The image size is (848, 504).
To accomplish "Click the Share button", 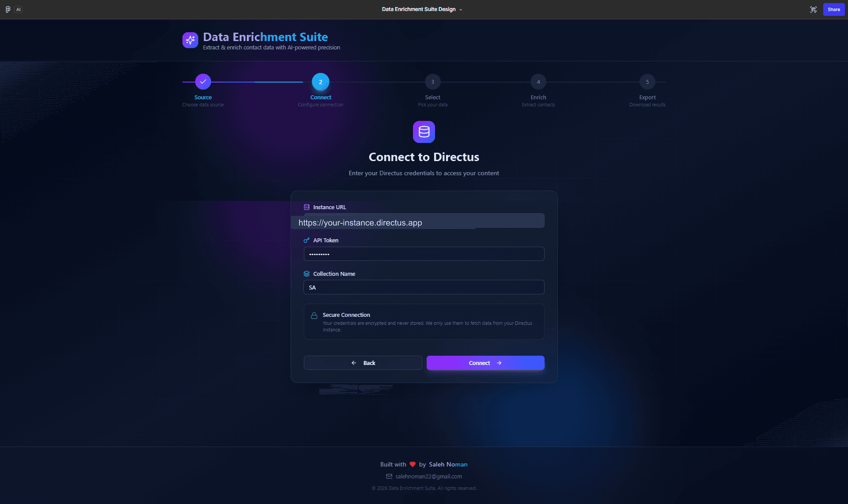I will coord(834,9).
